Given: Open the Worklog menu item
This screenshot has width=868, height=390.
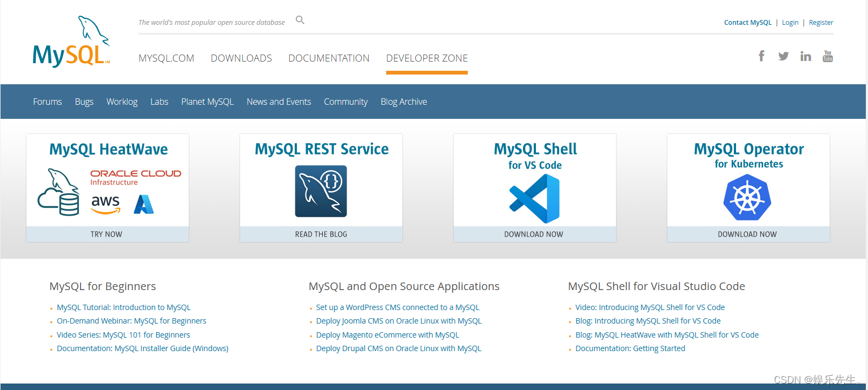Looking at the screenshot, I should (122, 102).
